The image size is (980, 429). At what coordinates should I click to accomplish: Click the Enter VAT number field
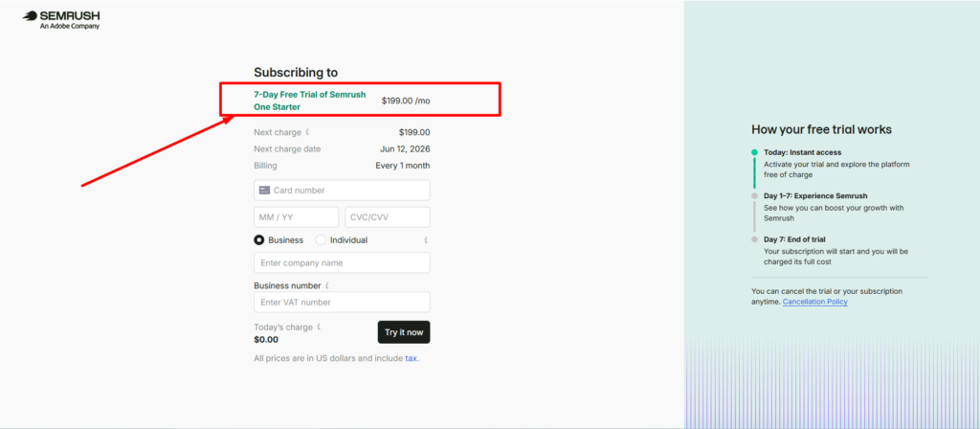(x=342, y=302)
